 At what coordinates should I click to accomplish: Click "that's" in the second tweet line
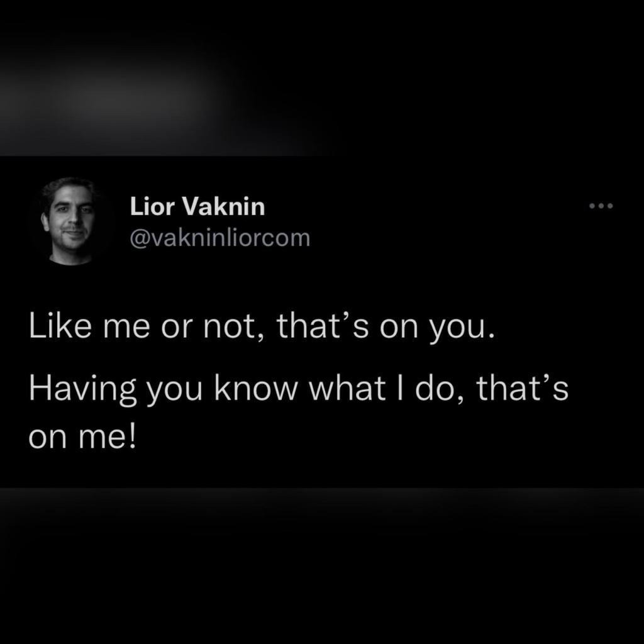[523, 387]
